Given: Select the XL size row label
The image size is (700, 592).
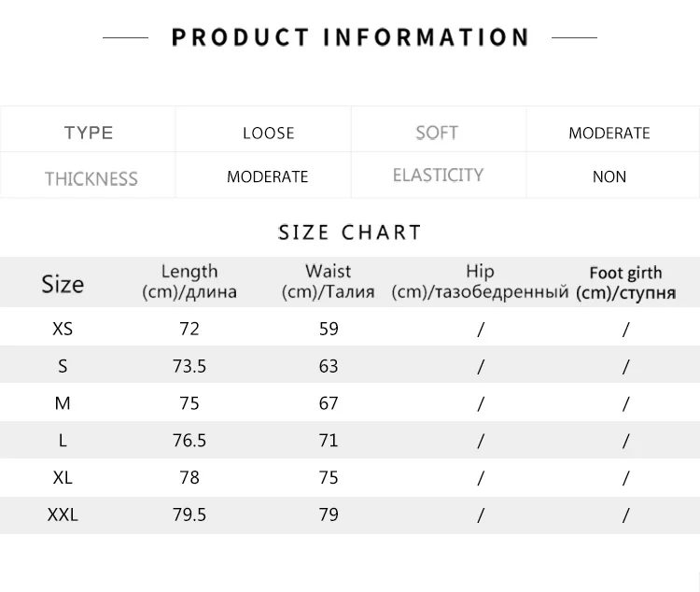Looking at the screenshot, I should (63, 477).
